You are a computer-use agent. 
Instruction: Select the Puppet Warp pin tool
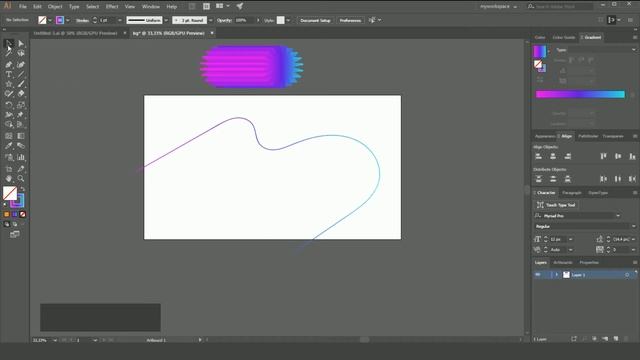point(21,115)
